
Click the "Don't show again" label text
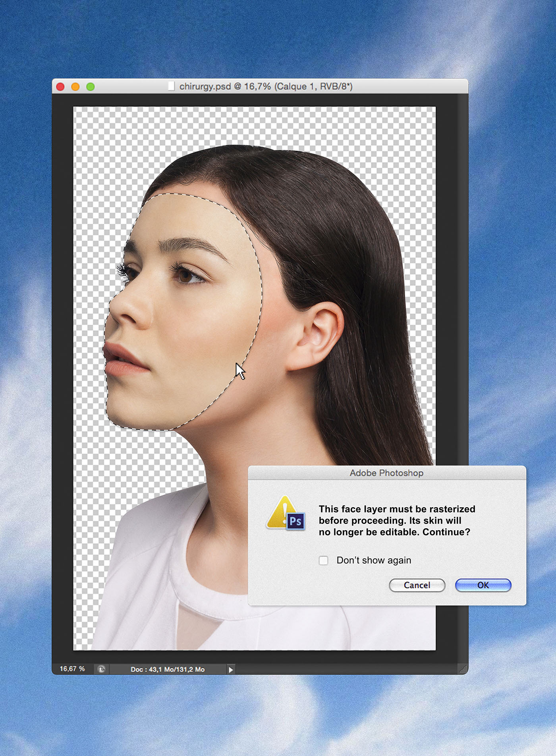(374, 560)
